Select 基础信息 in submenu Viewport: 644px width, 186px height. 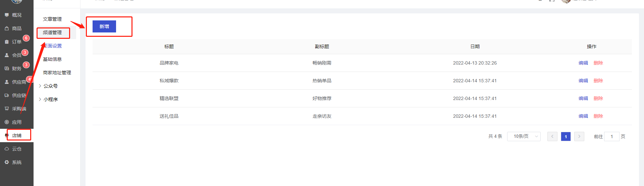52,59
